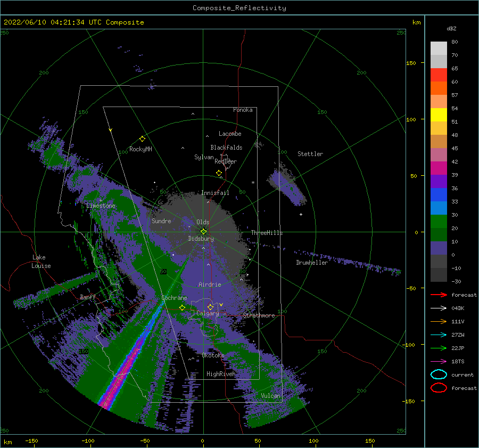Click the Ponoka city label

pos(243,110)
